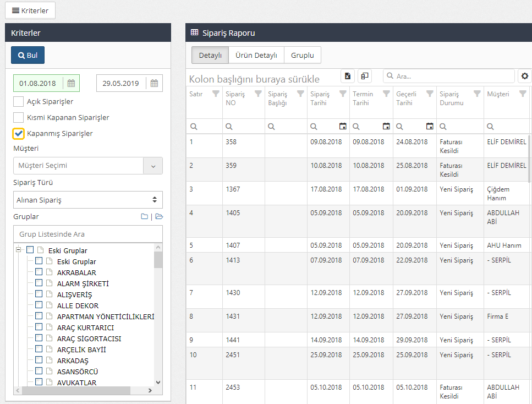This screenshot has height=404, width=532.
Task: Click the Excel export icon
Action: pyautogui.click(x=348, y=76)
